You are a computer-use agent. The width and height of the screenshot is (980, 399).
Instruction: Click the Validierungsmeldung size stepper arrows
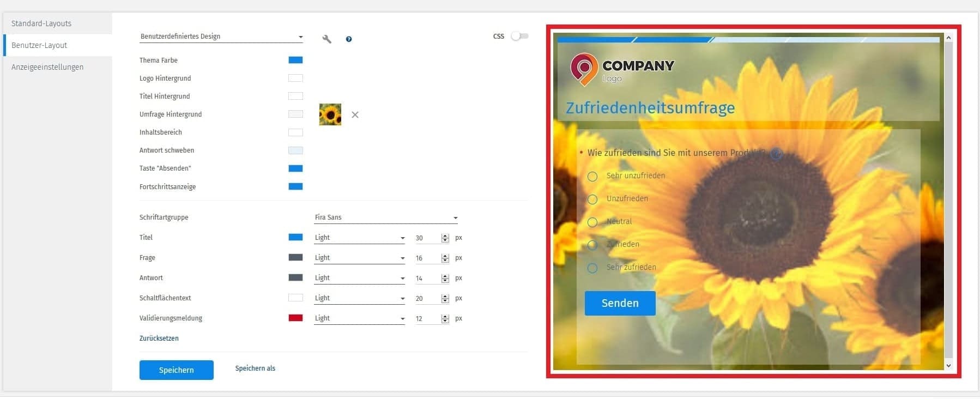(445, 319)
